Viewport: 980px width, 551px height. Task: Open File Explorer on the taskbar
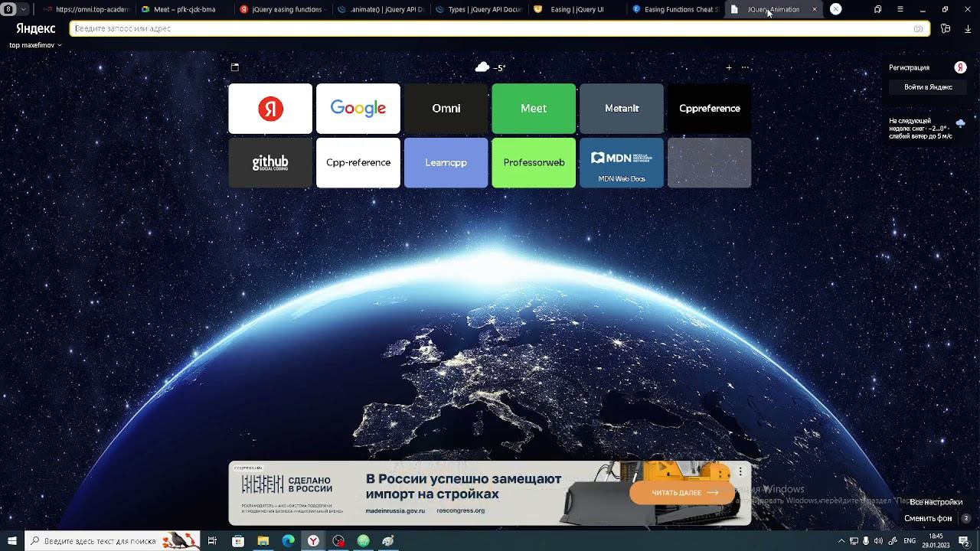pos(263,541)
